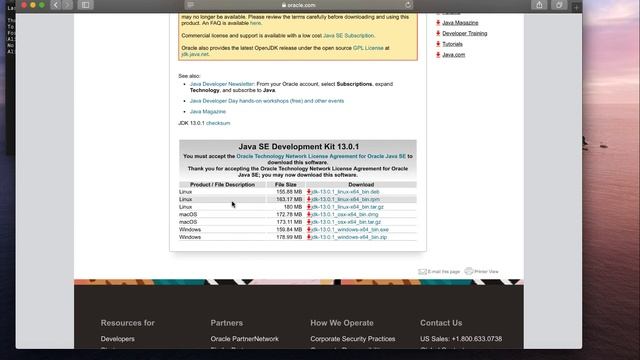
Task: Go back using Safari's back arrow
Action: click(x=56, y=5)
